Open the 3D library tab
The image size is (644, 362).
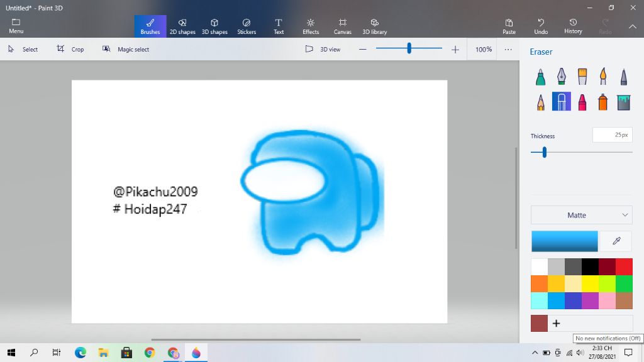pyautogui.click(x=375, y=26)
